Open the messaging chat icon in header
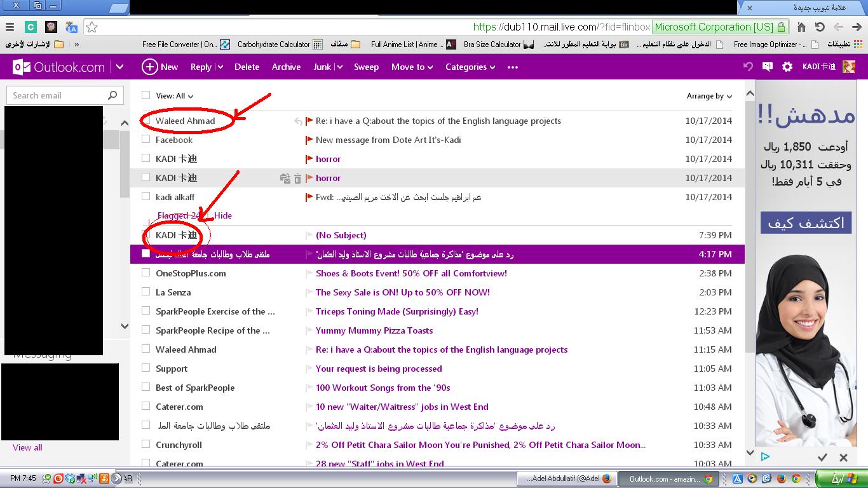868x488 pixels. point(768,67)
